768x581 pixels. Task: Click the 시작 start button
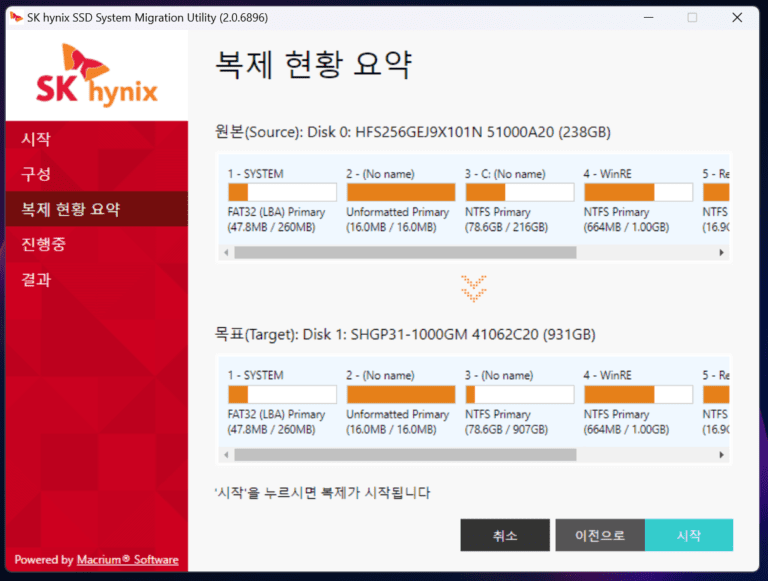click(689, 535)
